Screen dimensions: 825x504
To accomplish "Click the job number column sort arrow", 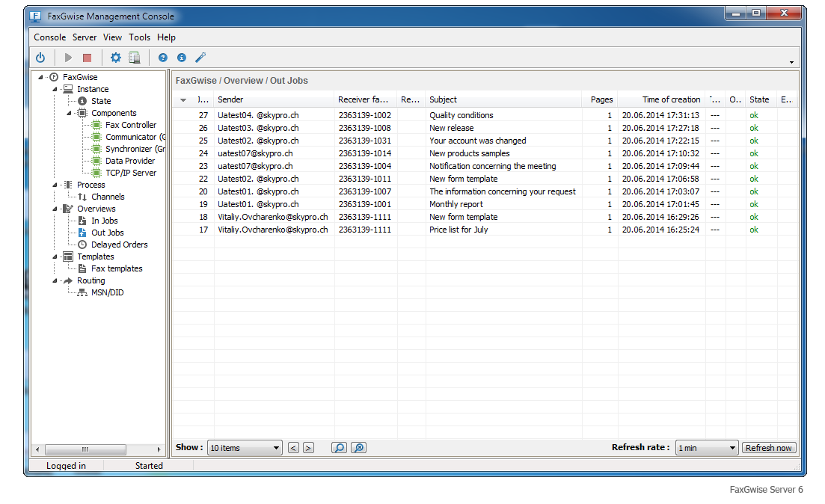I will [x=183, y=100].
